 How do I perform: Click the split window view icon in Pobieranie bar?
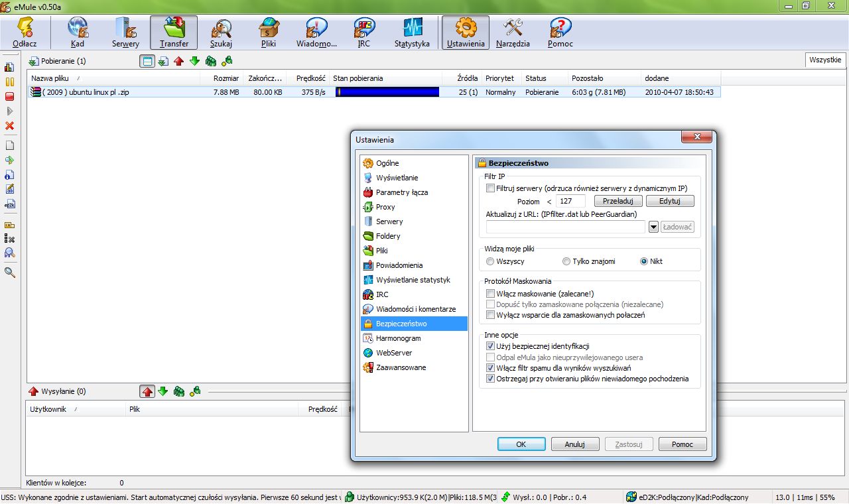pyautogui.click(x=147, y=61)
